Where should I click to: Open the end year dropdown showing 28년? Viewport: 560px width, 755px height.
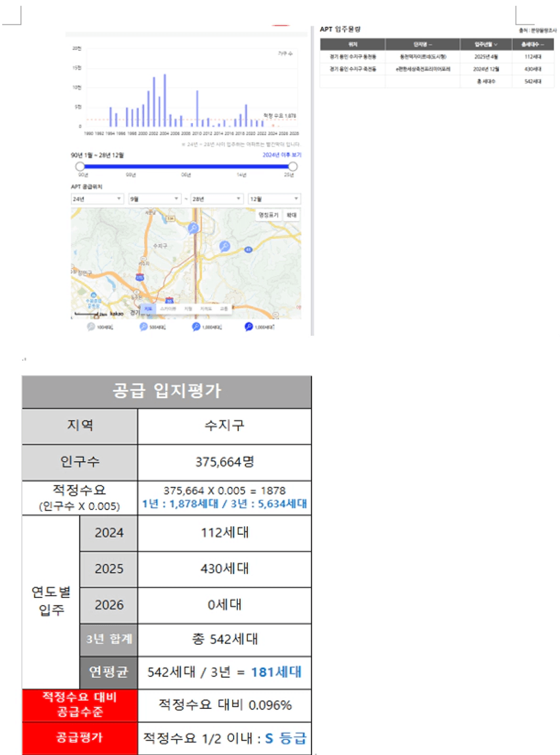coord(217,199)
